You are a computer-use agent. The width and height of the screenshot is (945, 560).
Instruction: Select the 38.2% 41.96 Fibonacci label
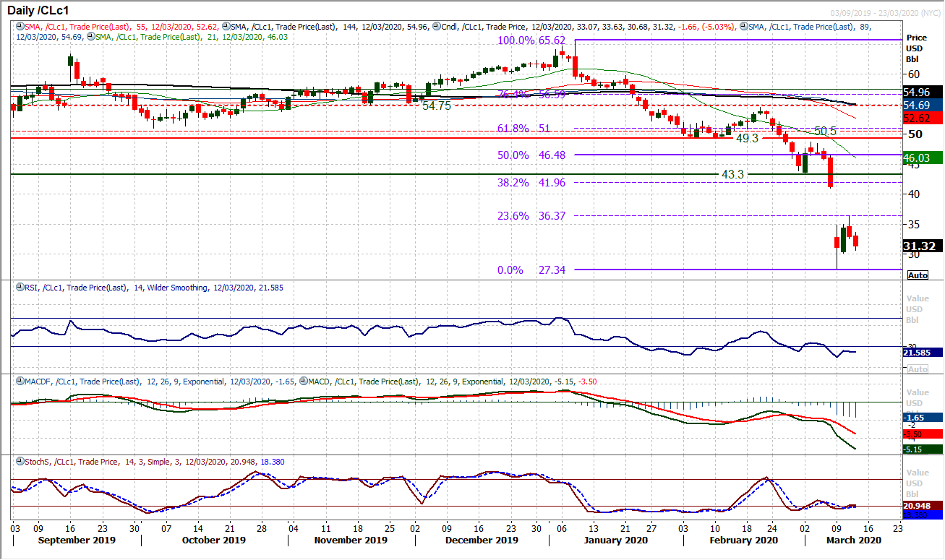(x=531, y=183)
